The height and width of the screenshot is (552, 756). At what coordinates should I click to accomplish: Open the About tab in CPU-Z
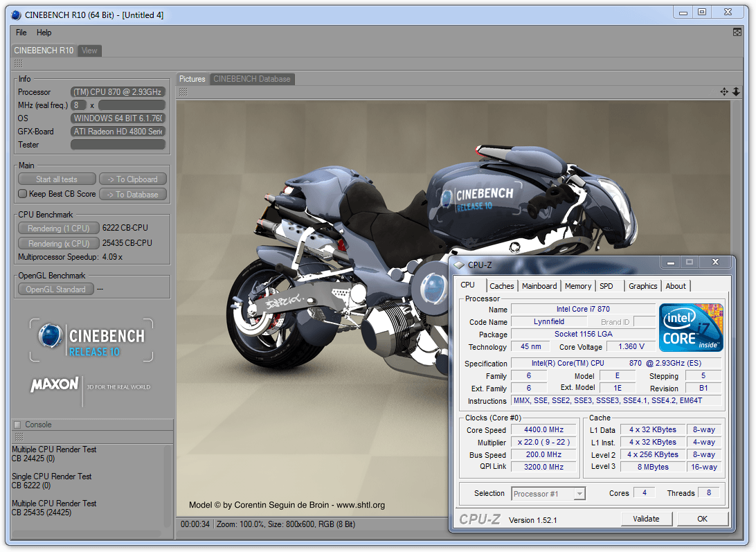pyautogui.click(x=676, y=286)
